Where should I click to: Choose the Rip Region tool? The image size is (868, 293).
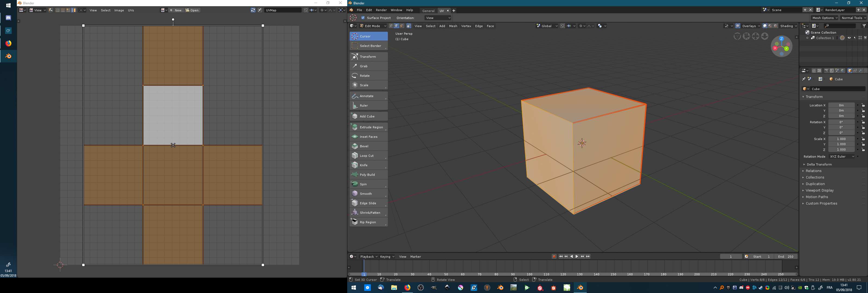[x=369, y=222]
